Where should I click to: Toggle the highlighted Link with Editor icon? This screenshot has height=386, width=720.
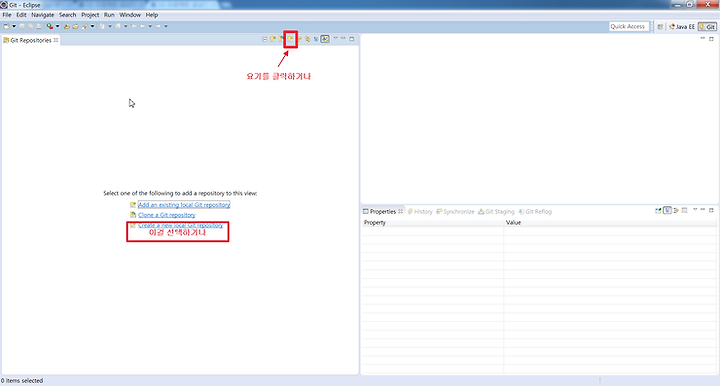325,39
